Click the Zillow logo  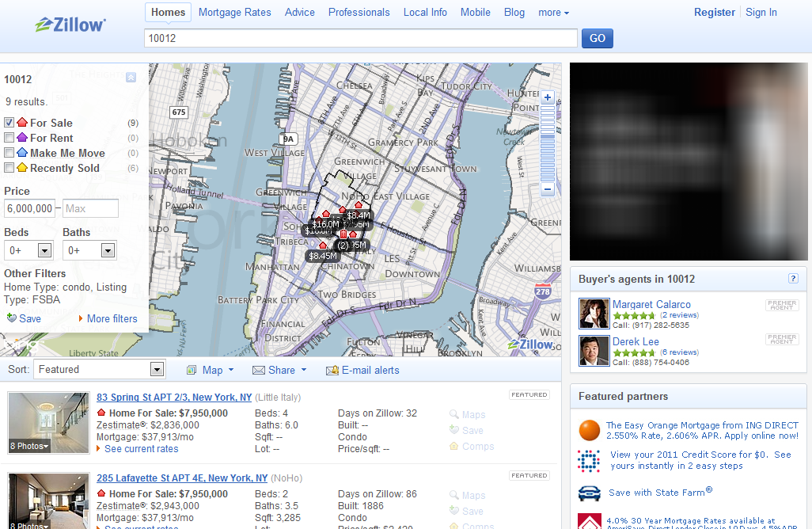[x=70, y=25]
